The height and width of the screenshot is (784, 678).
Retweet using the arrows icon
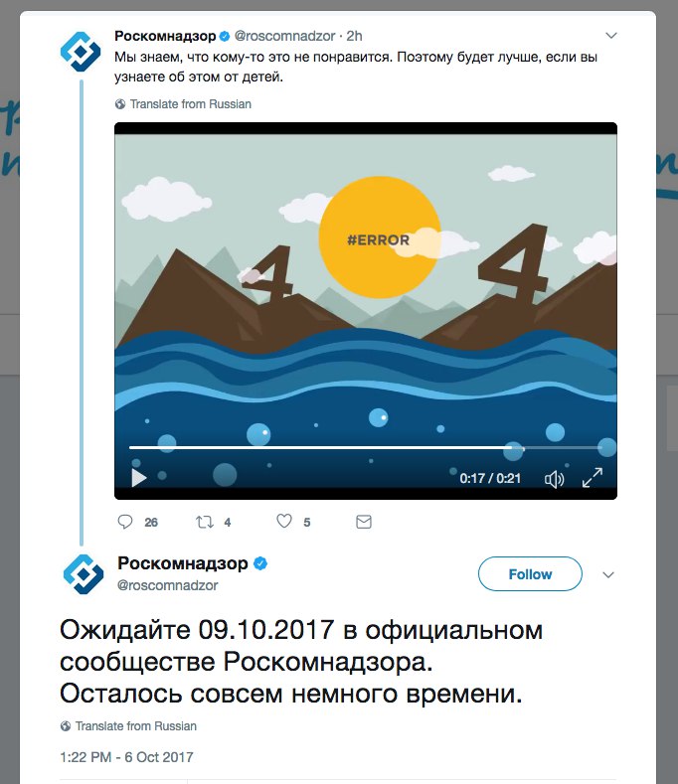tap(205, 522)
